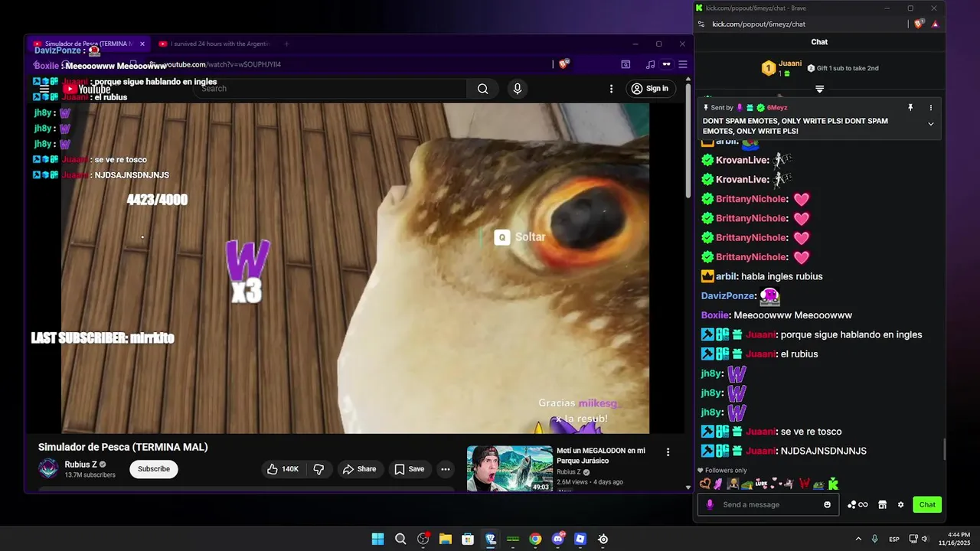This screenshot has width=980, height=551.
Task: Open the media playlist music icon in the YouTube window
Action: [650, 64]
